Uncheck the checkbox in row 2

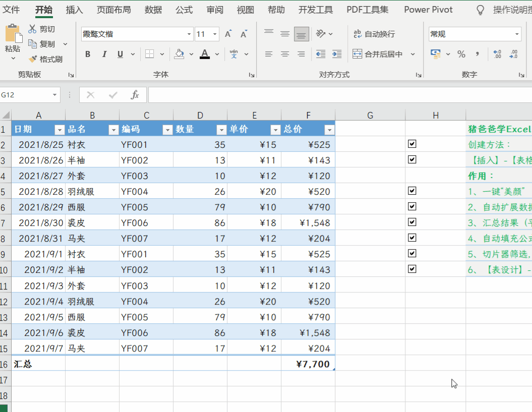(412, 144)
